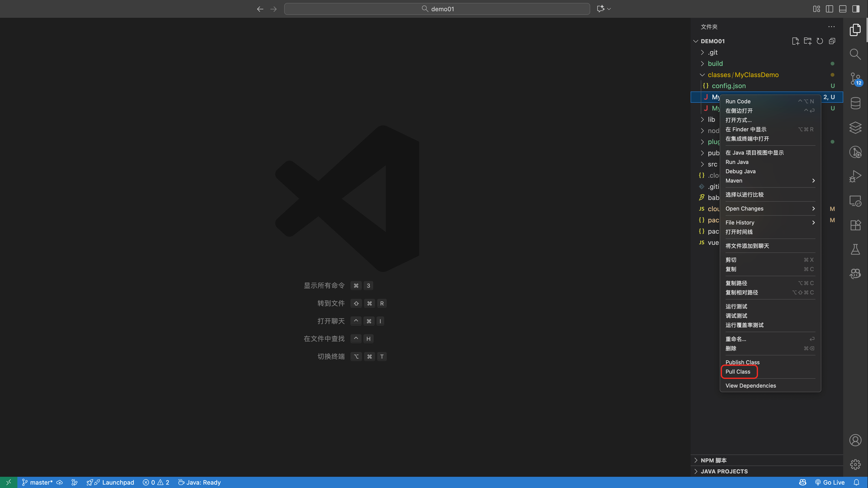Expand the NPM 脚本 section
The width and height of the screenshot is (868, 488).
[x=713, y=460]
